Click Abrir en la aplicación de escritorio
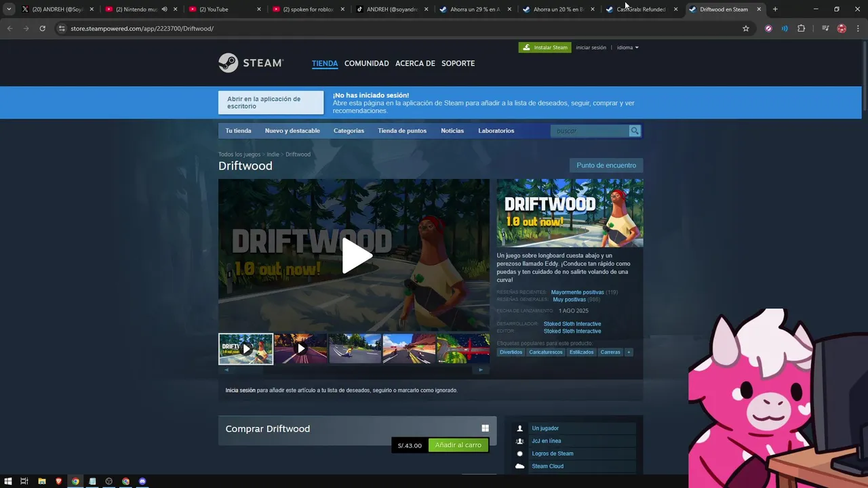 [271, 102]
